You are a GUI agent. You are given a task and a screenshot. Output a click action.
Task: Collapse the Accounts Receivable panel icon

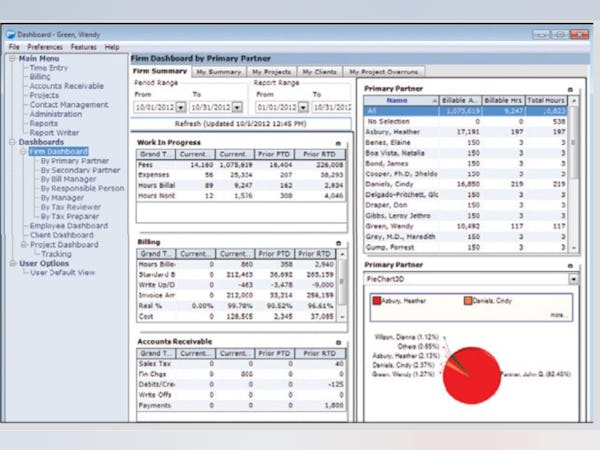338,342
